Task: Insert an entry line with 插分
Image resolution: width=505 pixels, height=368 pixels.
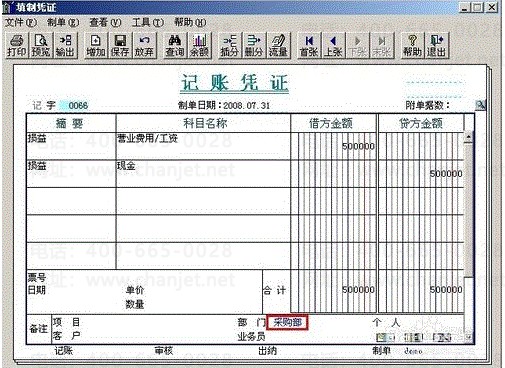Action: (x=229, y=45)
